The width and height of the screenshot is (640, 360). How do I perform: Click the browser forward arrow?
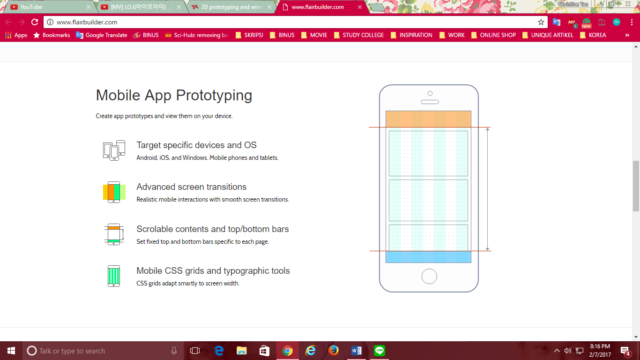tap(21, 22)
